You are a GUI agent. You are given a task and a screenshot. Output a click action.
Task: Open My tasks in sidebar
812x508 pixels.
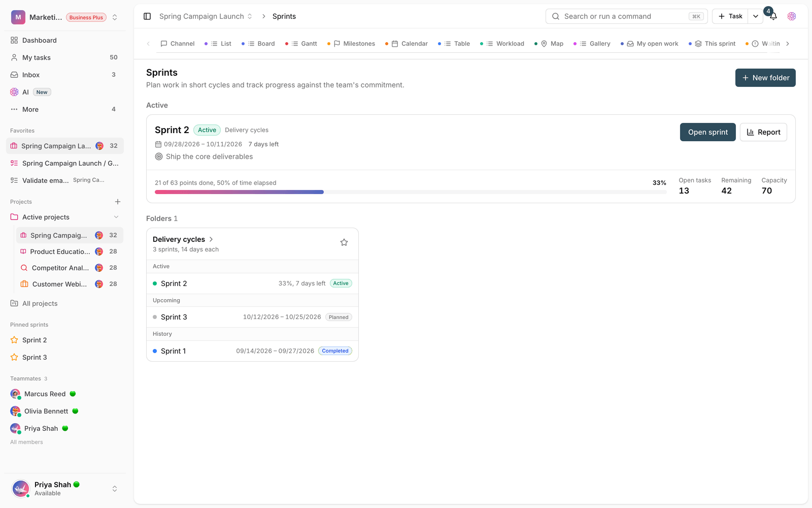[65, 57]
